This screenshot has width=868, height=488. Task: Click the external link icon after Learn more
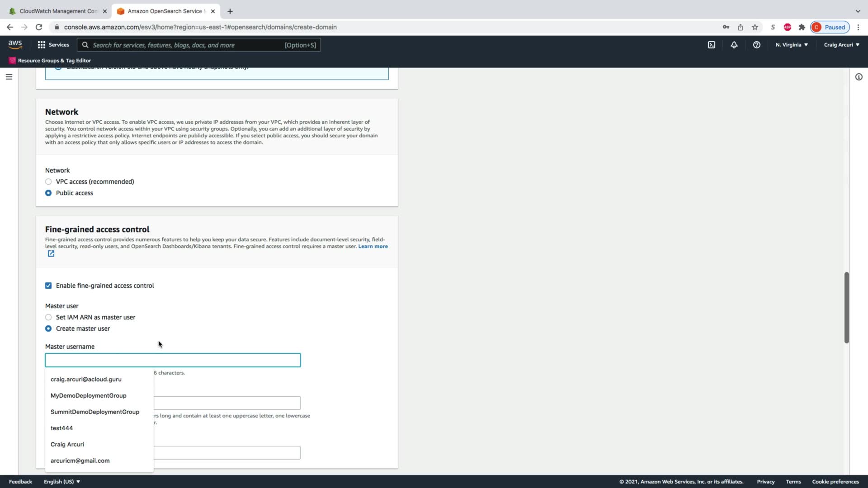[51, 253]
